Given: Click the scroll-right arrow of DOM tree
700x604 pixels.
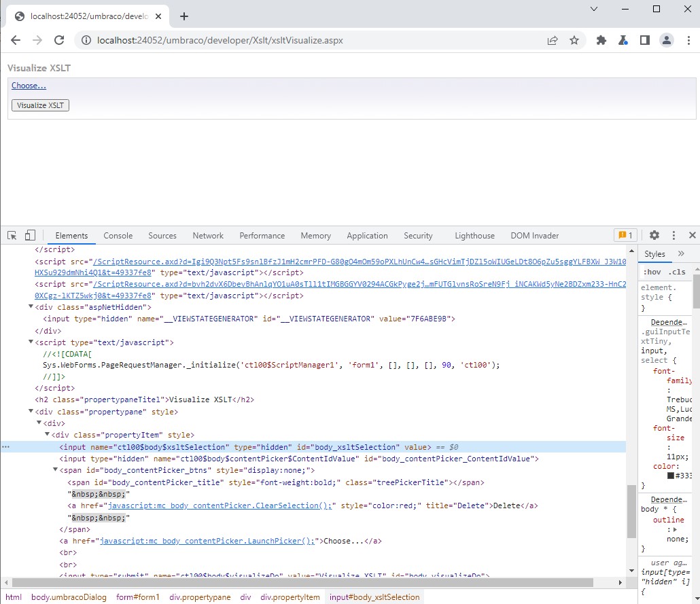Looking at the screenshot, I should [620, 582].
